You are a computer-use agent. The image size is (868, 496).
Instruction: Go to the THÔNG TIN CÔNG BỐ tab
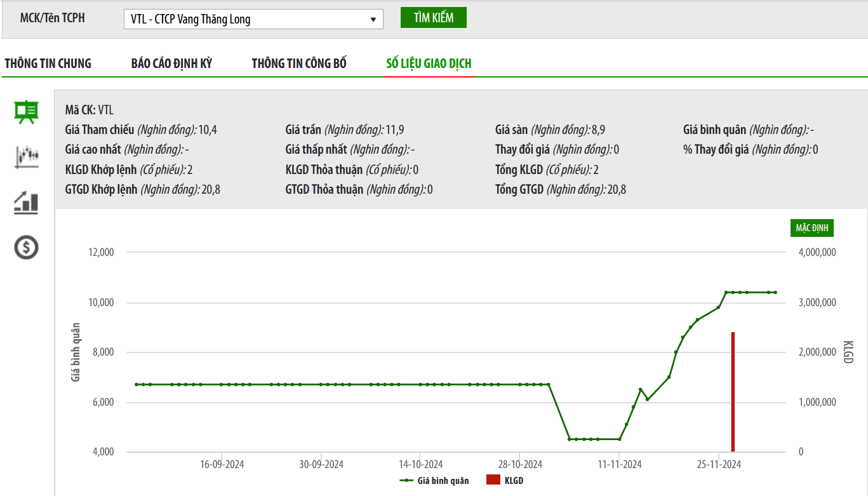point(299,64)
